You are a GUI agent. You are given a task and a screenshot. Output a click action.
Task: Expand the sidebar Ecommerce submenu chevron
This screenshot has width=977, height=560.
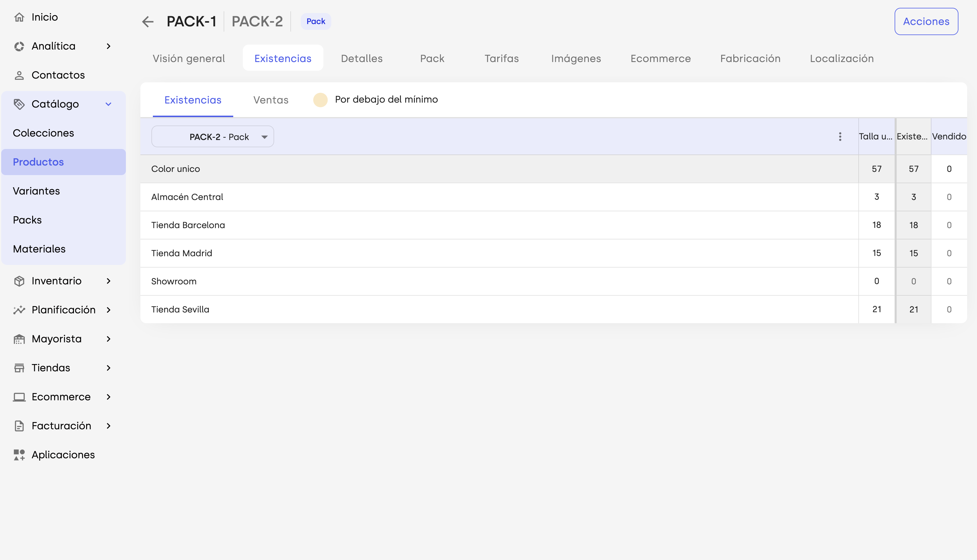point(108,397)
